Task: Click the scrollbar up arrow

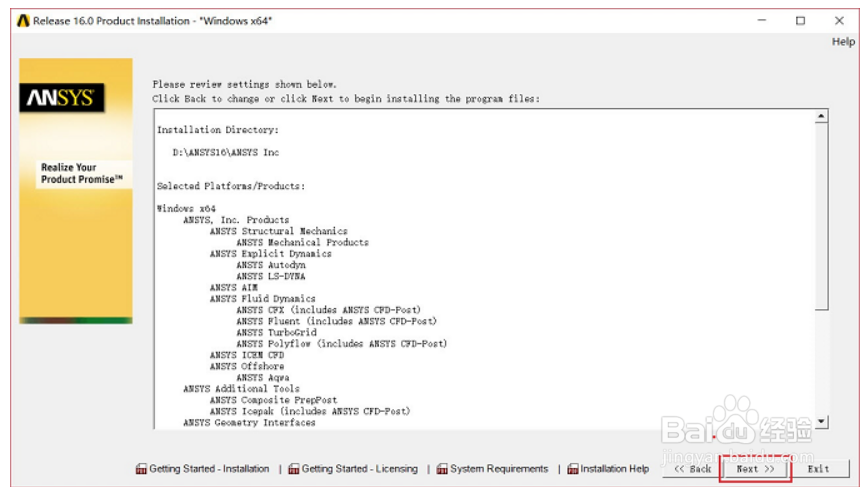Action: click(821, 116)
